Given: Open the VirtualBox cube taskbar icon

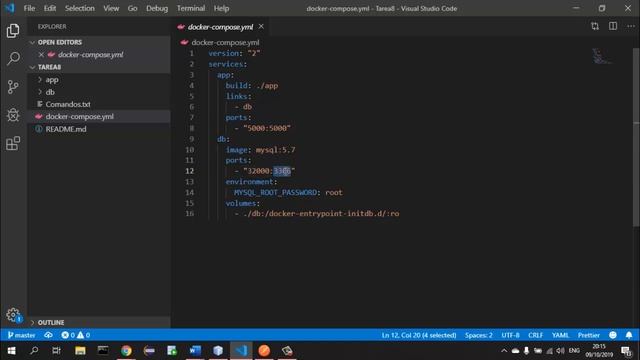Looking at the screenshot, I should pyautogui.click(x=218, y=351).
